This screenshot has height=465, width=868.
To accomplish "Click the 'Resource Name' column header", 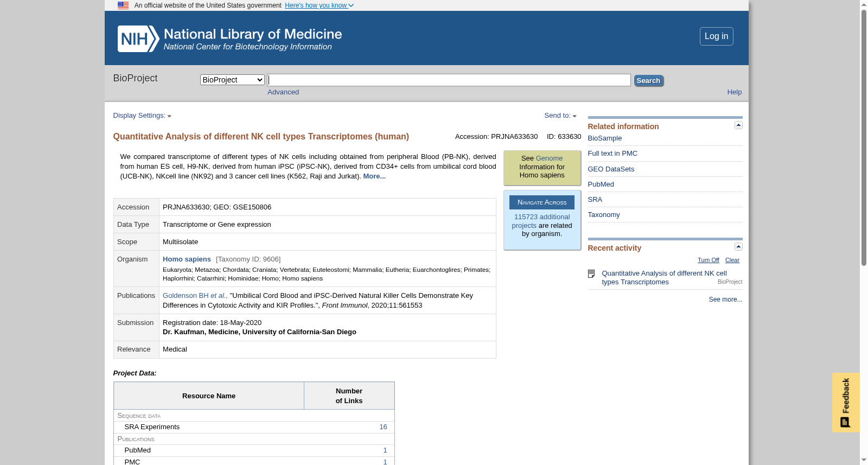I will click(x=209, y=396).
